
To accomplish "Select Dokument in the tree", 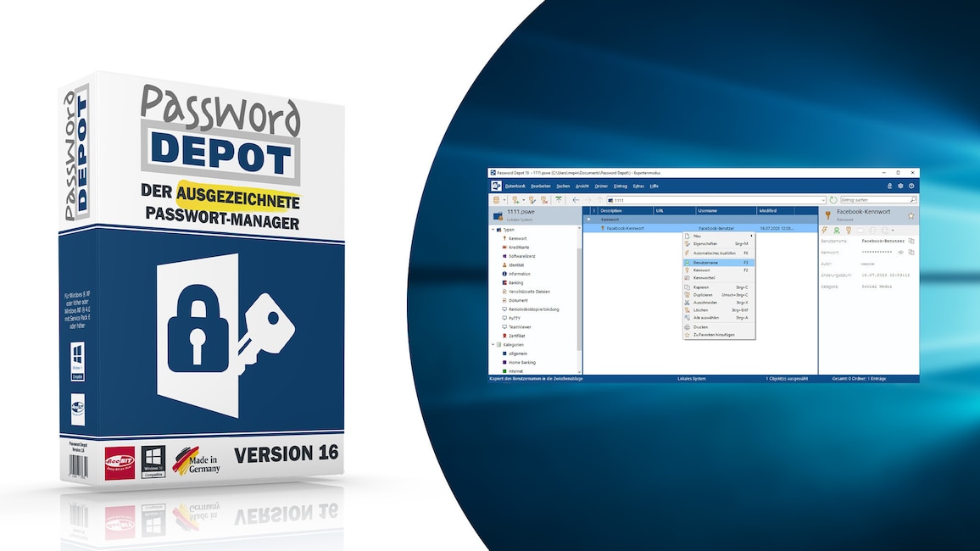I will (x=518, y=300).
